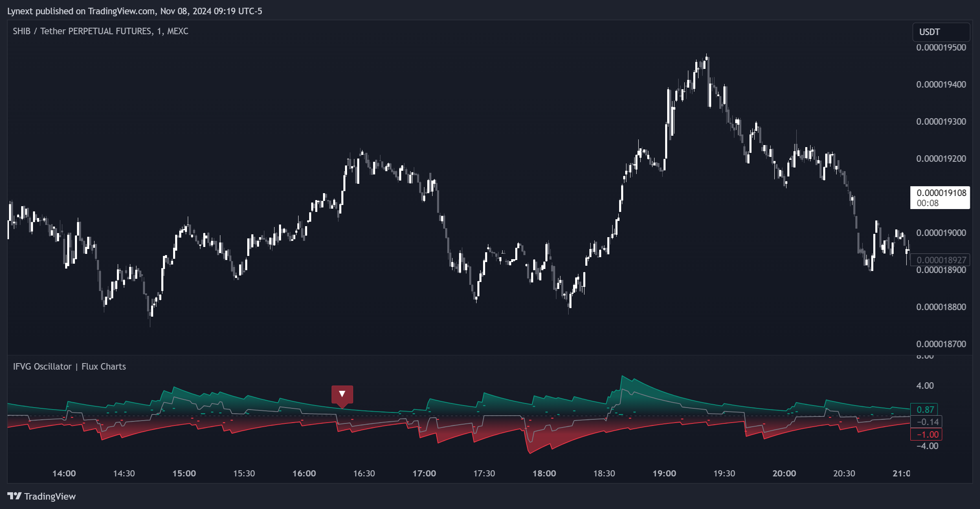Click the gray 0.000018927 price tag
Image resolution: width=980 pixels, height=509 pixels.
[x=941, y=260]
